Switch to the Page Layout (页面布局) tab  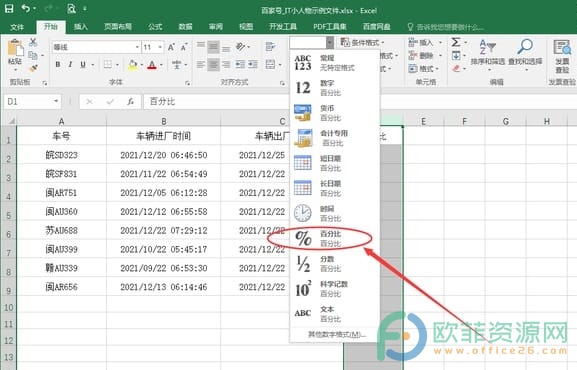(118, 27)
